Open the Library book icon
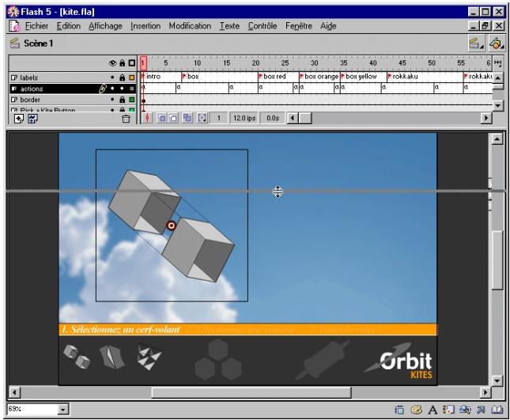 [497, 410]
